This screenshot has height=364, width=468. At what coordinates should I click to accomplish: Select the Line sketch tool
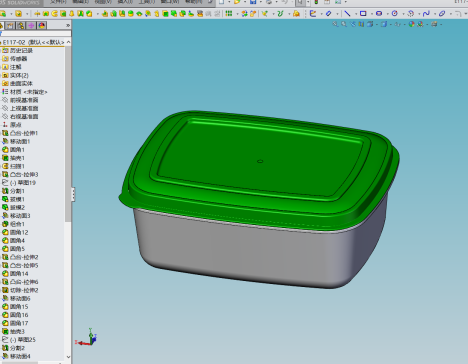347,13
